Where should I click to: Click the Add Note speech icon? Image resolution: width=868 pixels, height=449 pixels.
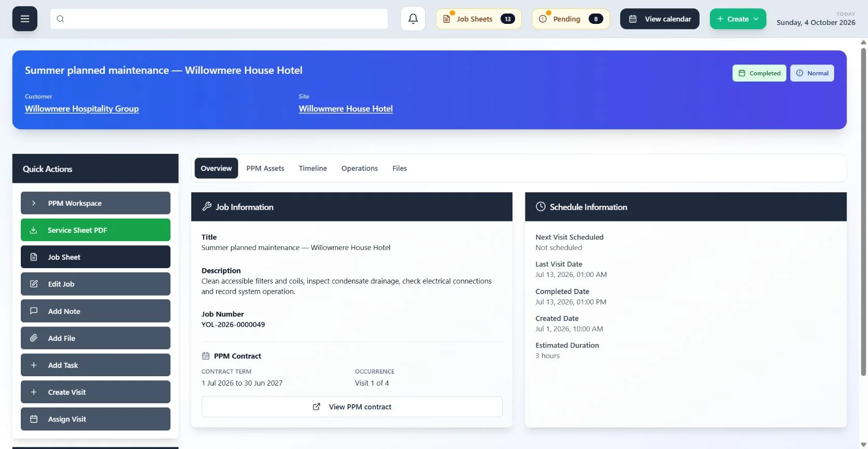[x=34, y=311]
